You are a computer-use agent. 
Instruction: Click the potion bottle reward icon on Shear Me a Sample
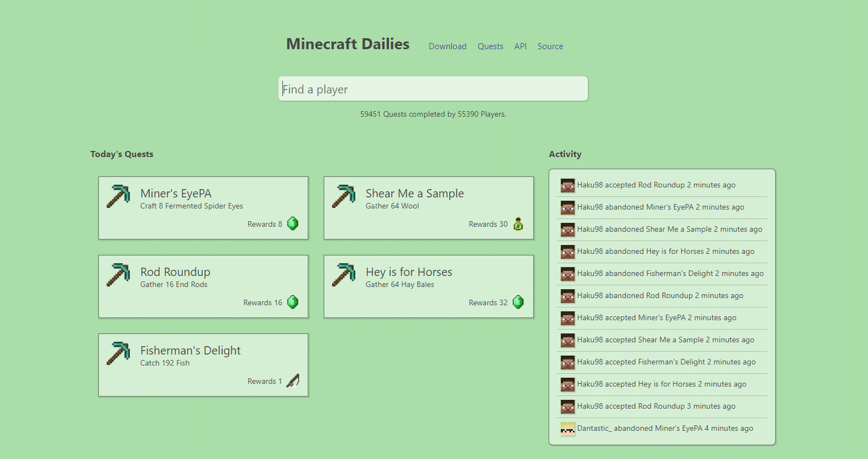tap(518, 223)
